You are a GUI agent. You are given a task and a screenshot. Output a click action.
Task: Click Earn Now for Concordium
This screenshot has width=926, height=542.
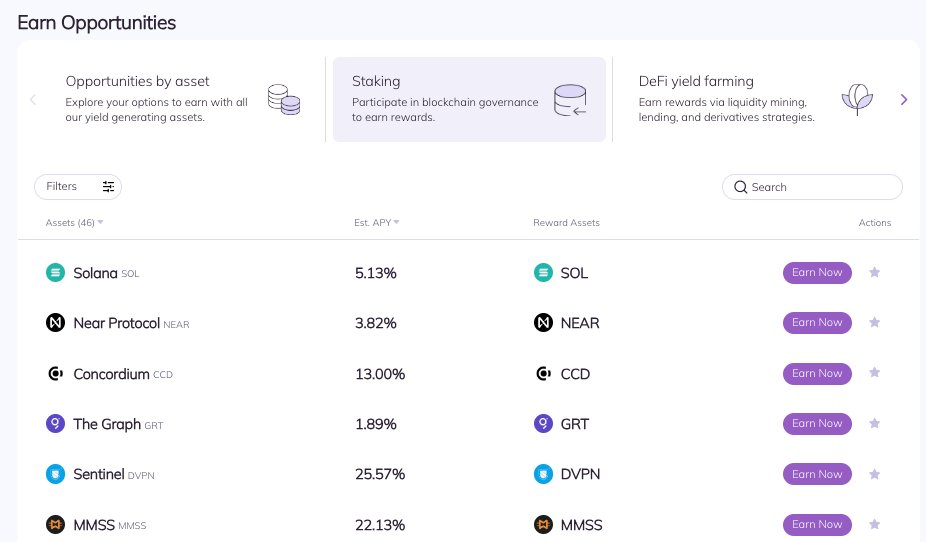point(817,374)
